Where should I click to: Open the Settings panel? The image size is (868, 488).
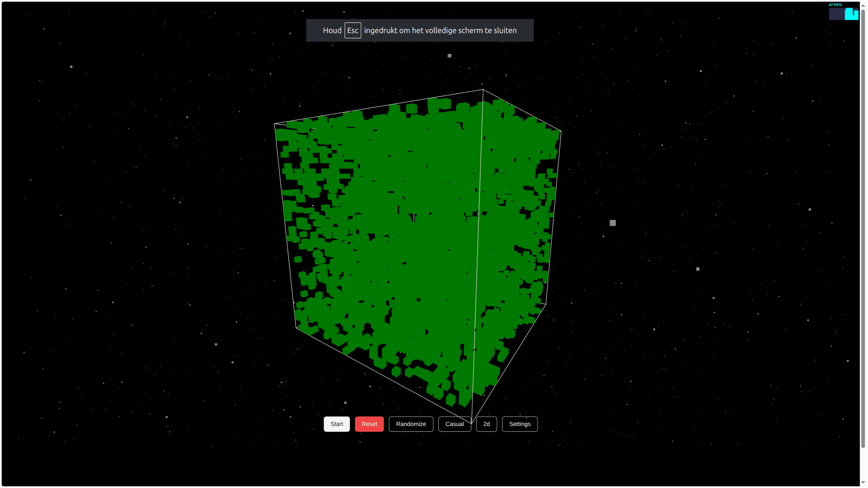tap(520, 424)
